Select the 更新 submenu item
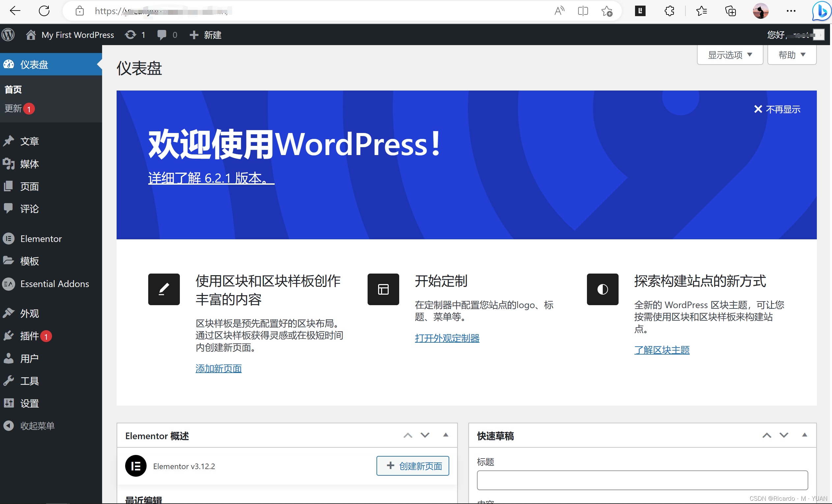 click(x=14, y=108)
